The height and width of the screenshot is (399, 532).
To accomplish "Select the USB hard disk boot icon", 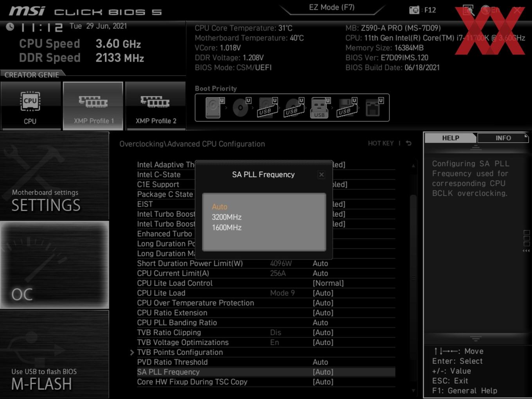I will point(267,108).
